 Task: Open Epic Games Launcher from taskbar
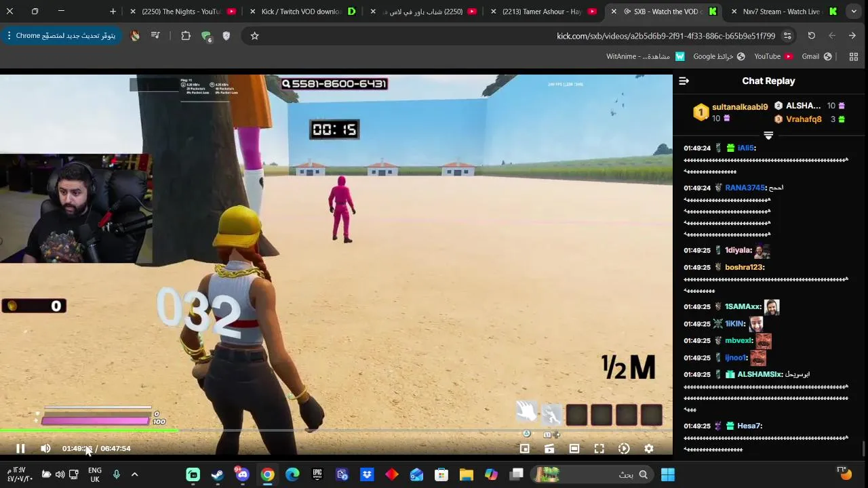[317, 474]
